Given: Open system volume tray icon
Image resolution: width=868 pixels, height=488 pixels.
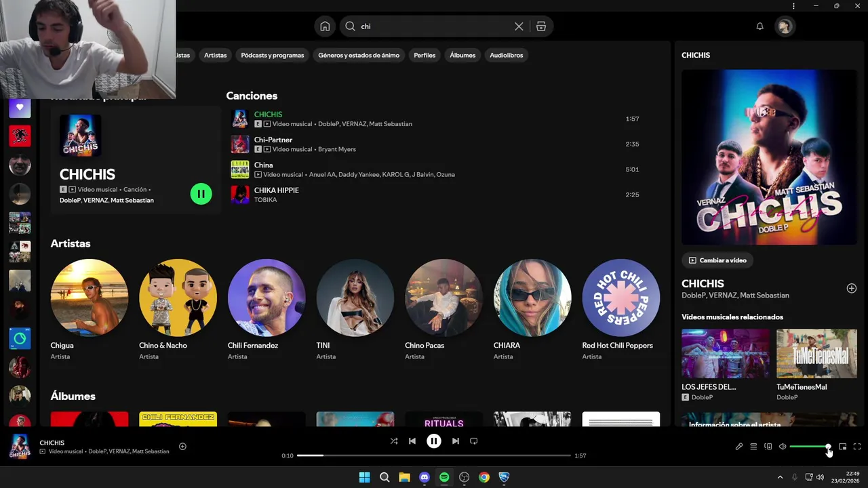Looking at the screenshot, I should click(x=820, y=477).
